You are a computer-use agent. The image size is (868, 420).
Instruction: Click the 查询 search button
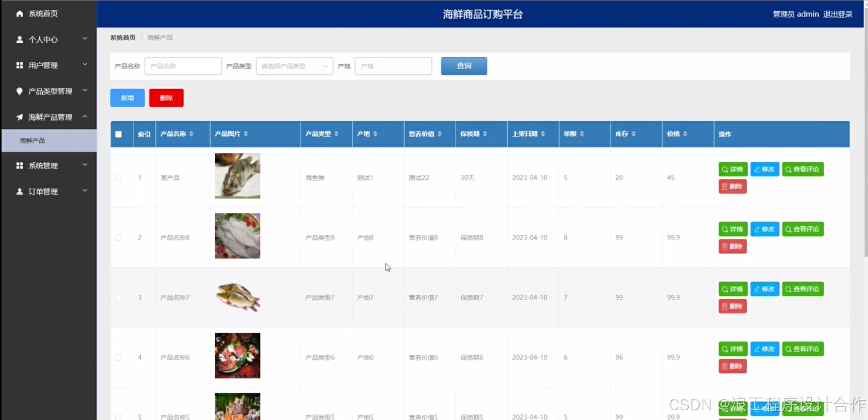[464, 66]
